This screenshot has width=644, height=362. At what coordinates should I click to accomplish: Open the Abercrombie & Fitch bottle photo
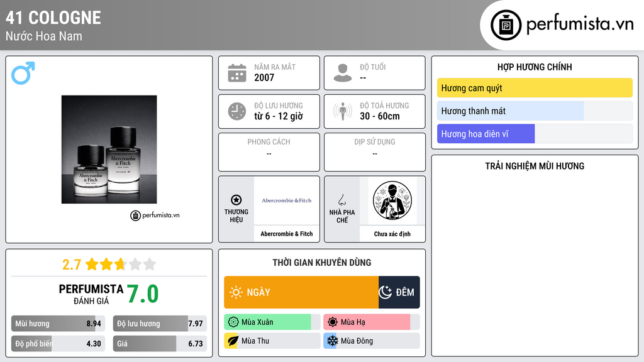(109, 150)
